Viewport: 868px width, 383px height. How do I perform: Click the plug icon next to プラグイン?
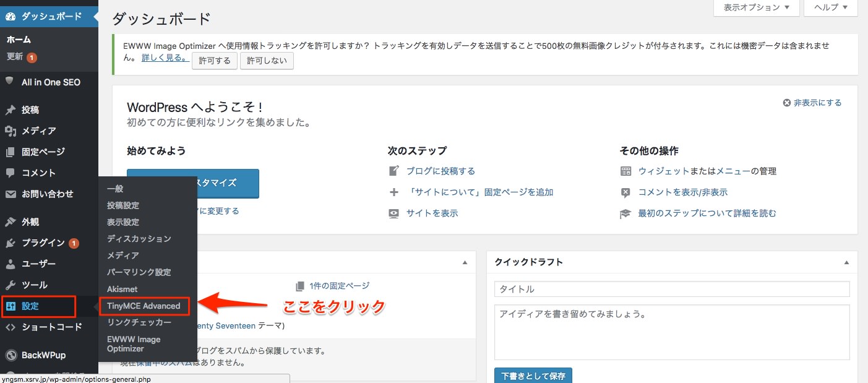[x=10, y=243]
